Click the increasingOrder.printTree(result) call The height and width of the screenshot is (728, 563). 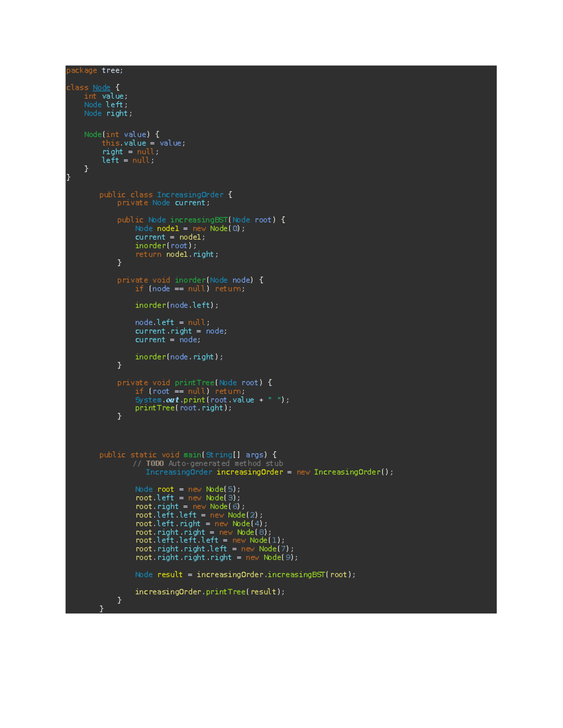(x=210, y=592)
